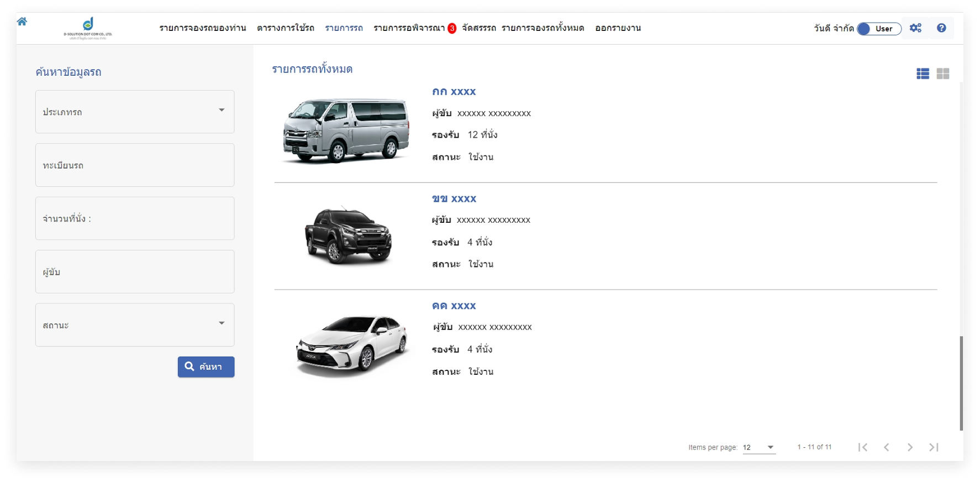The height and width of the screenshot is (482, 980).
Task: Go to the previous page
Action: point(887,447)
